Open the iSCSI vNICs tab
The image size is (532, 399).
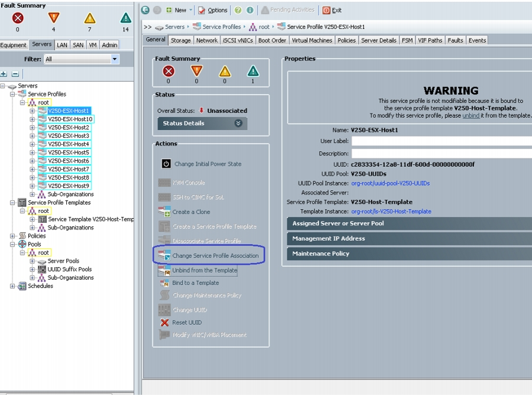point(238,40)
